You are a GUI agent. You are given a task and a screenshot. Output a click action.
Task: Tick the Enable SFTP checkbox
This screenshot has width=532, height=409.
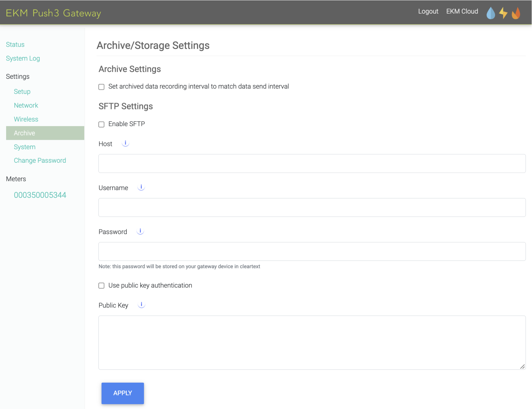(101, 124)
